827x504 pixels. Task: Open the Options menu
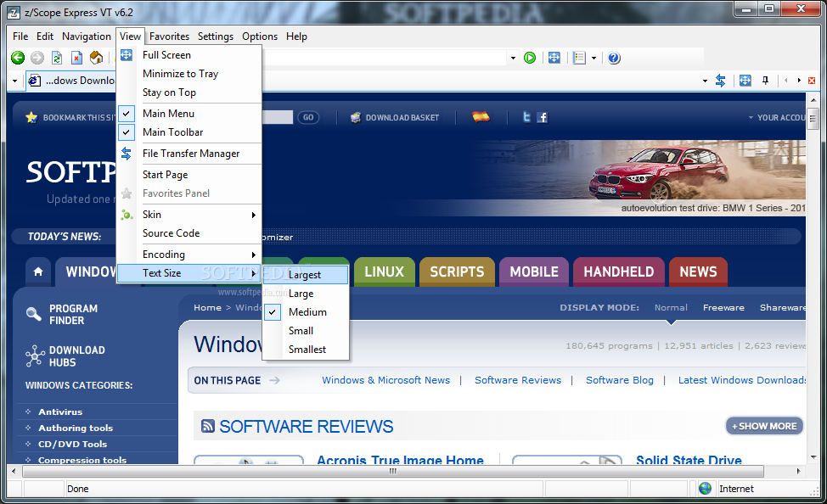[x=260, y=36]
